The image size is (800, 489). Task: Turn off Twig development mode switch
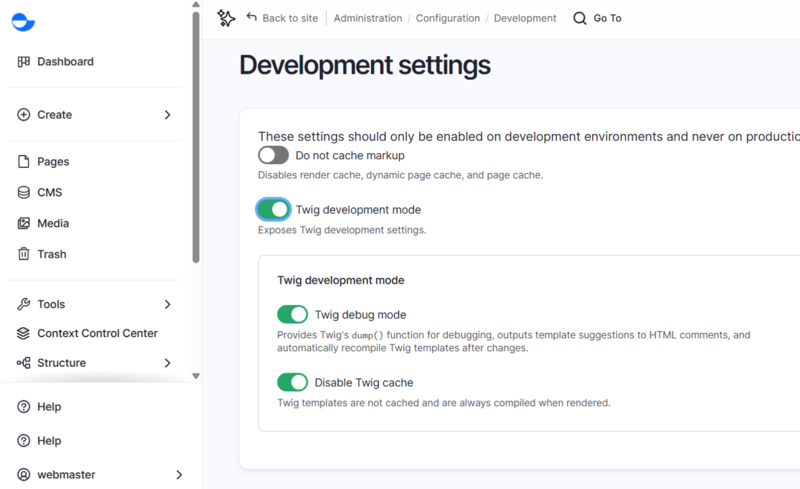(273, 209)
